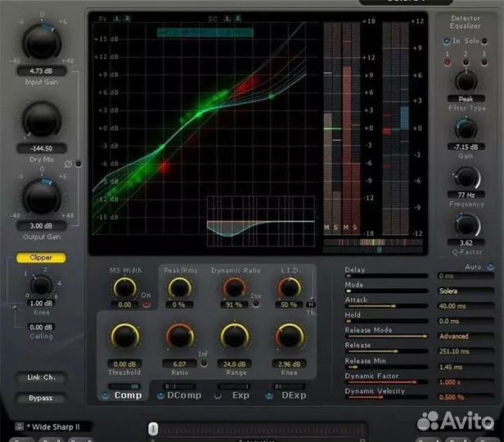Click the Input Gain knob
504x442 pixels.
pos(42,43)
